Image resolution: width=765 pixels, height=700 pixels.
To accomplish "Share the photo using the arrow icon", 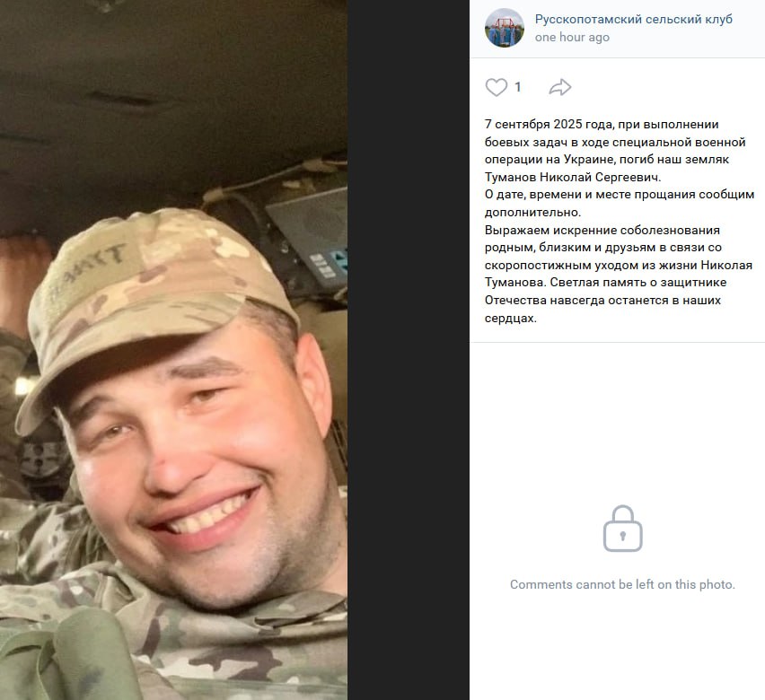I will pyautogui.click(x=559, y=87).
